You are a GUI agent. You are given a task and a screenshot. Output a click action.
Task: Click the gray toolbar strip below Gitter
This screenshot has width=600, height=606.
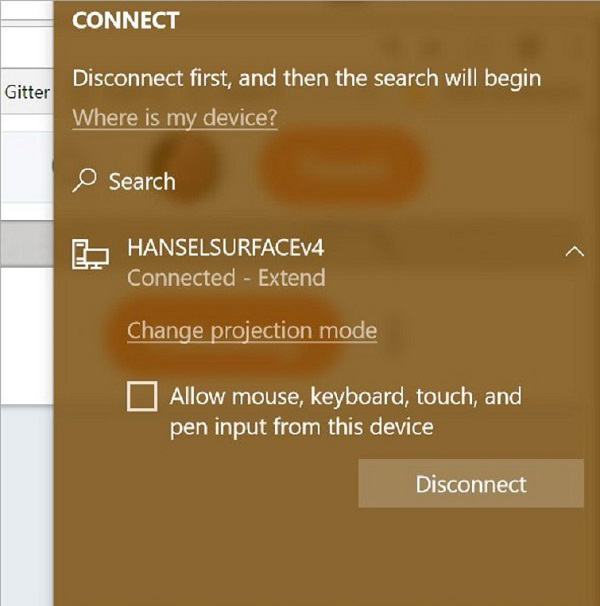click(x=26, y=240)
